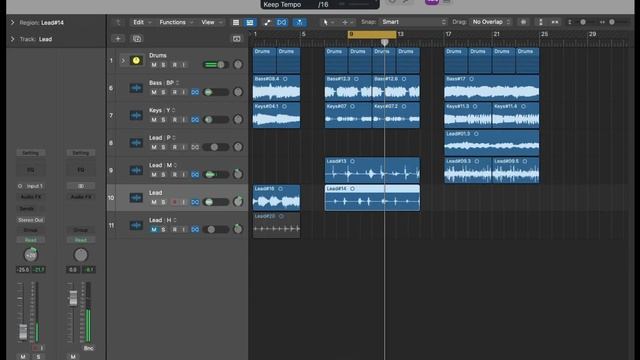This screenshot has height=360, width=640.
Task: Open the Drag No Overlap dropdown
Action: point(490,22)
